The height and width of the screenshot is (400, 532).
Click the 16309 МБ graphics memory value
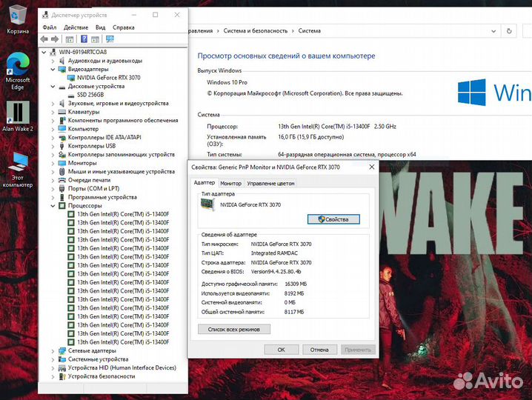[x=296, y=284]
